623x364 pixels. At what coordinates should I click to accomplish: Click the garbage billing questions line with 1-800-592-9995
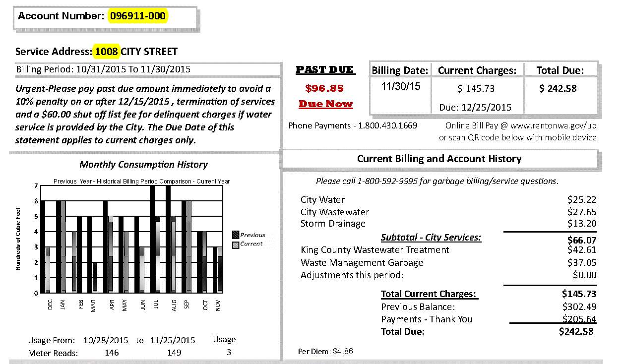point(437,181)
